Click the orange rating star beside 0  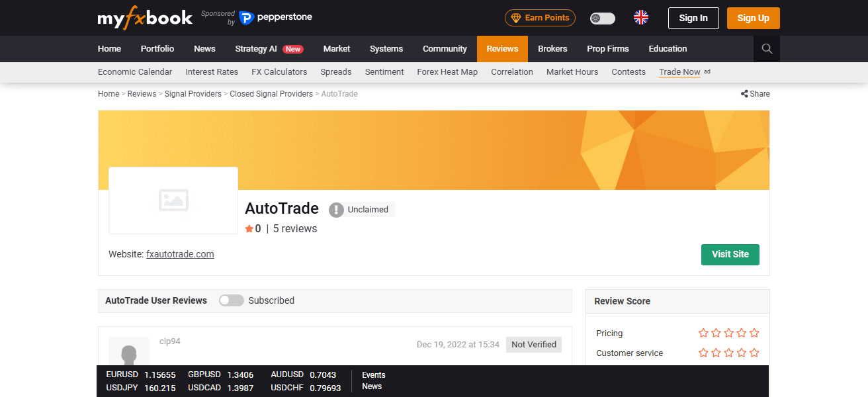[249, 229]
